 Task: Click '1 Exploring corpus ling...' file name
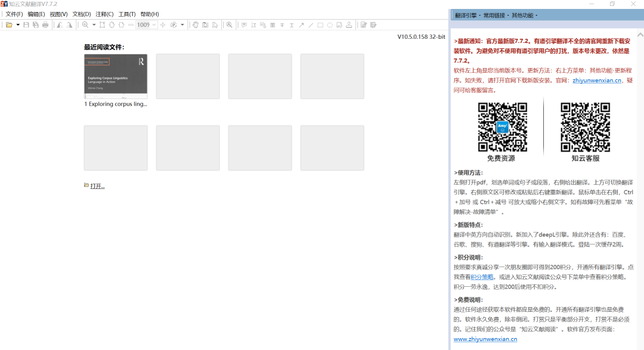click(x=116, y=104)
